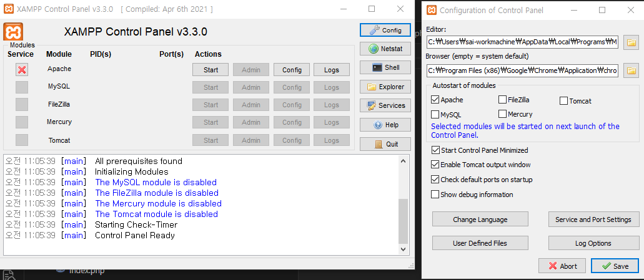Viewport: 644px width, 280px height.
Task: Click Admin for the Tomcat module
Action: click(x=251, y=140)
